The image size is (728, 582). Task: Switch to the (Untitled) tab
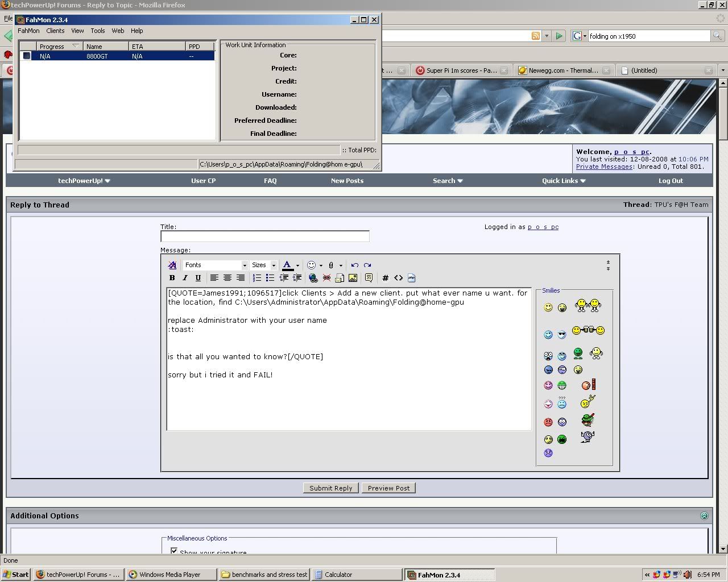pos(666,70)
